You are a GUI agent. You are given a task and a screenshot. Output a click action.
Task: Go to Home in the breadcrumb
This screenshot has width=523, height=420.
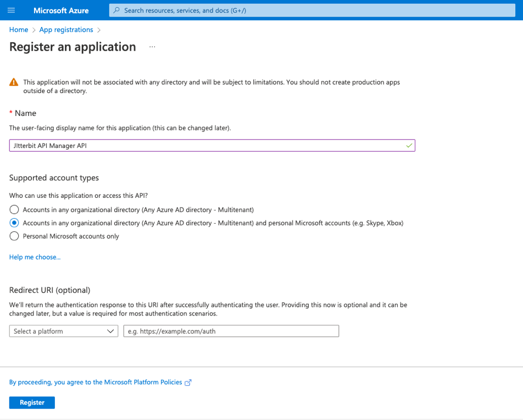click(19, 30)
